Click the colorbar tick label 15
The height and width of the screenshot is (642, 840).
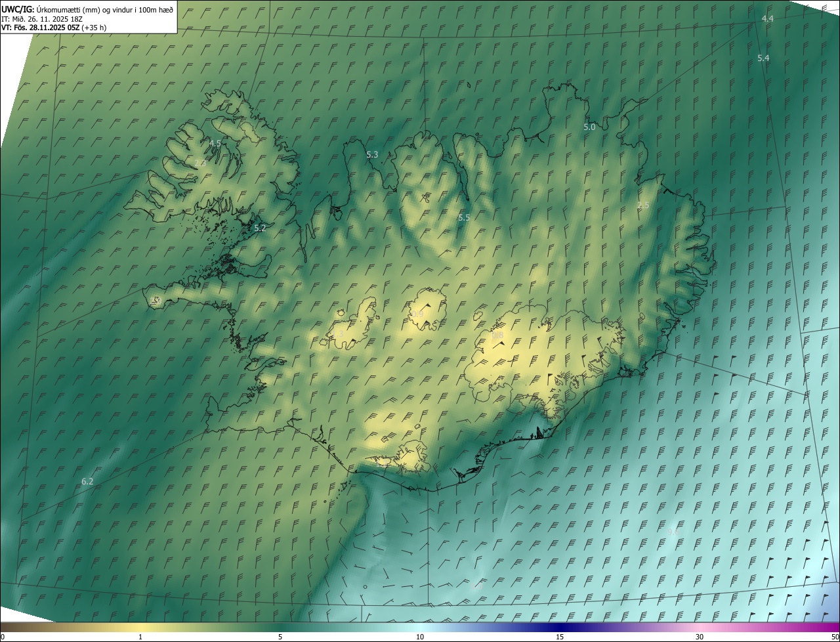click(560, 637)
